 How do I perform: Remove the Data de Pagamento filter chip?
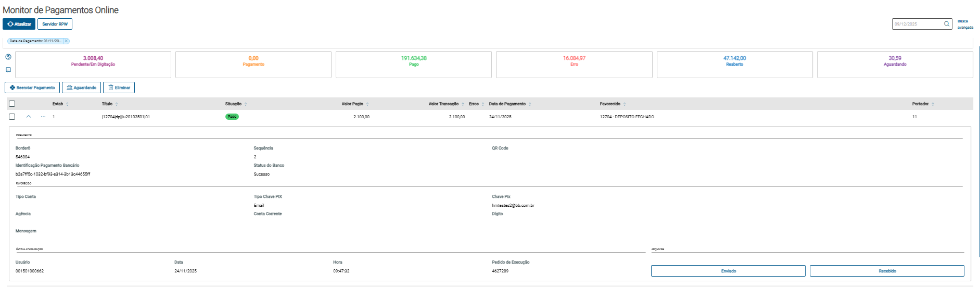coord(66,41)
